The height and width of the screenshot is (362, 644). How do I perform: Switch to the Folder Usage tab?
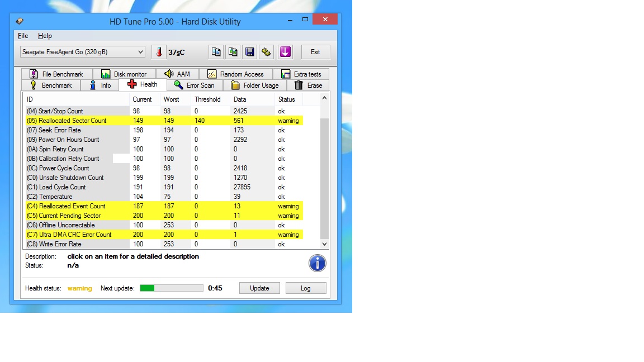click(255, 85)
